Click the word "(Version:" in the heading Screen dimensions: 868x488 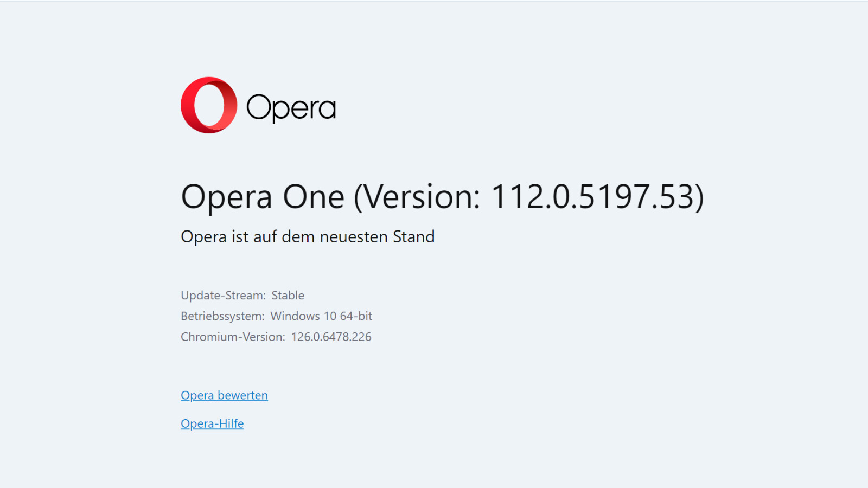coord(417,196)
